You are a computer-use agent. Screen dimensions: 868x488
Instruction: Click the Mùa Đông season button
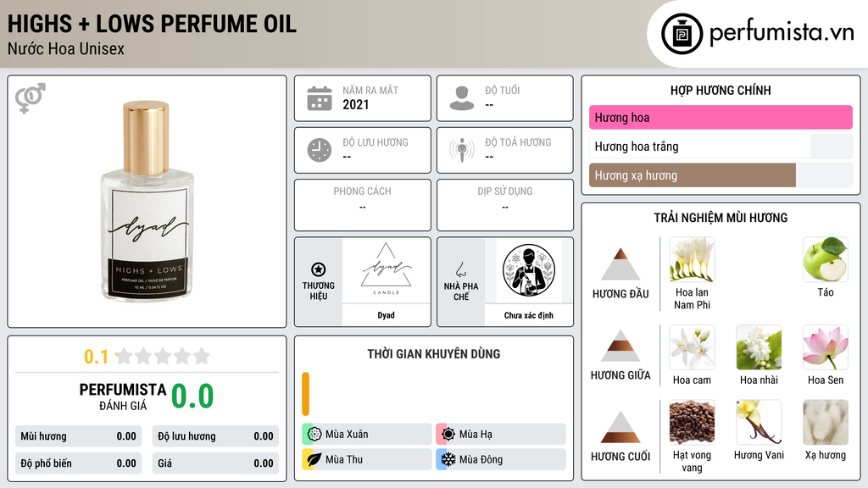click(501, 459)
